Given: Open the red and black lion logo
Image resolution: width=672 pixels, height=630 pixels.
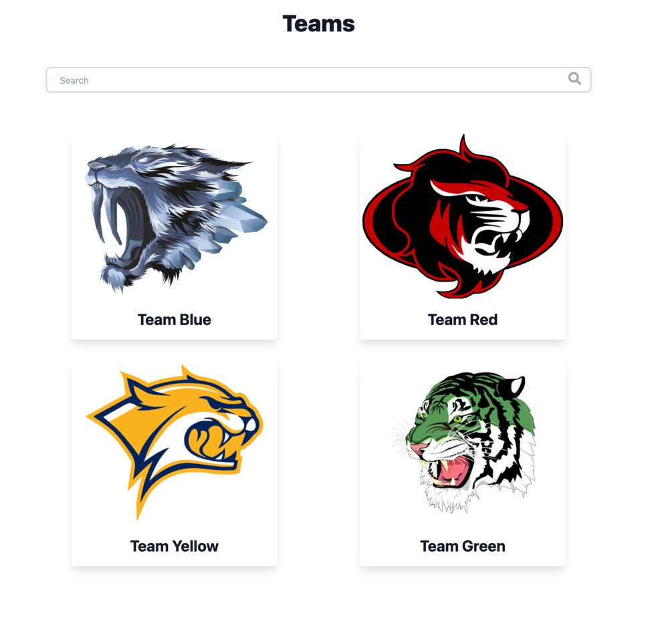Looking at the screenshot, I should [463, 217].
